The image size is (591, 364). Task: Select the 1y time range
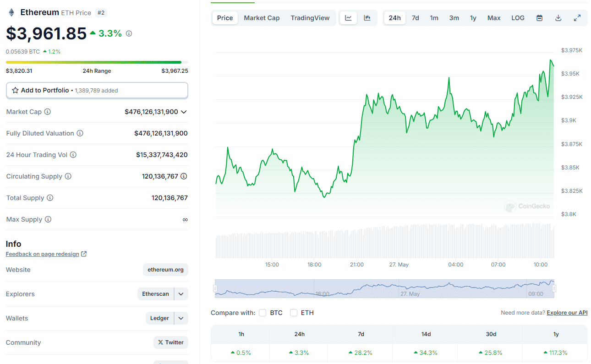473,18
